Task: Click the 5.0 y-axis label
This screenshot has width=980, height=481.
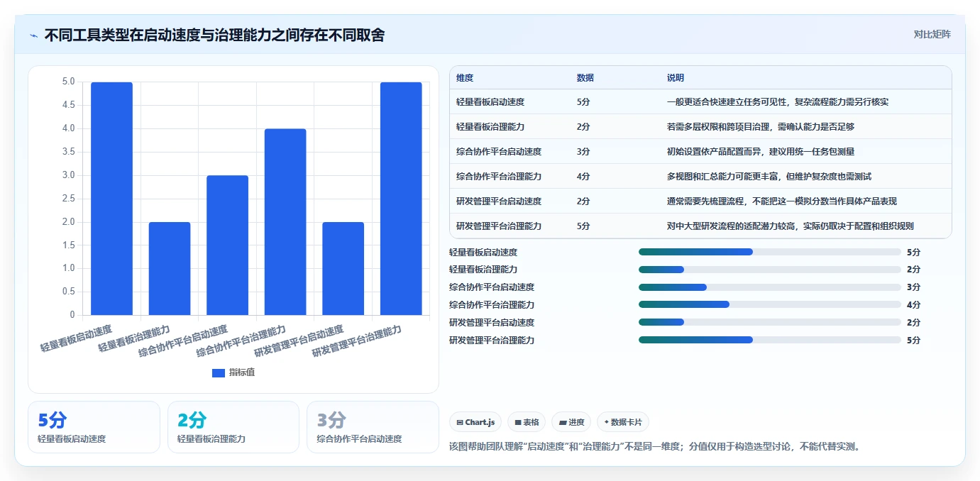Action: (68, 82)
